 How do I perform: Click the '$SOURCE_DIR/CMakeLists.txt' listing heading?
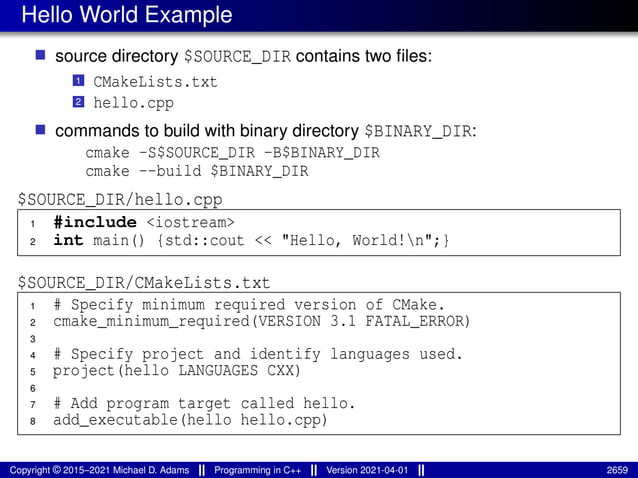[x=144, y=283]
